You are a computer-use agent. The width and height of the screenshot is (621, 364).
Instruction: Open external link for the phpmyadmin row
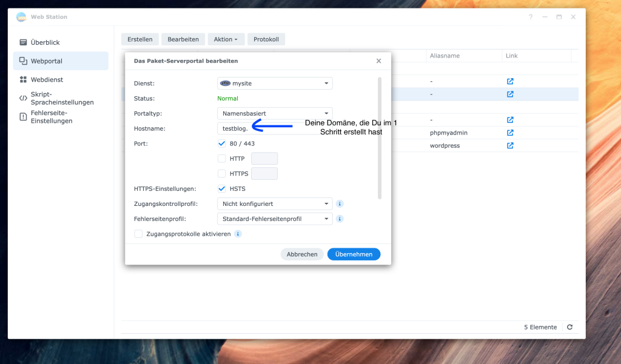(x=510, y=133)
